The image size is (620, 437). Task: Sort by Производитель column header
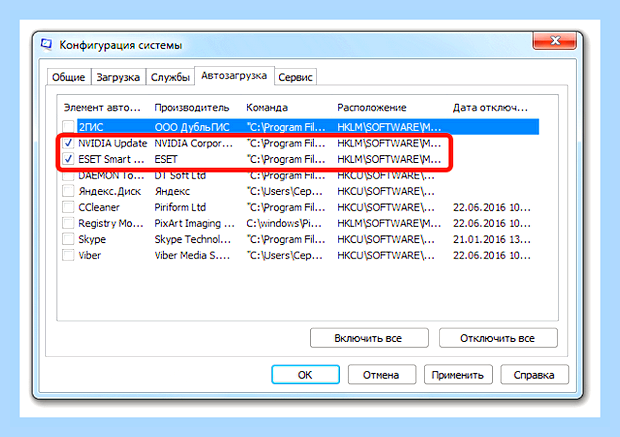pos(192,108)
